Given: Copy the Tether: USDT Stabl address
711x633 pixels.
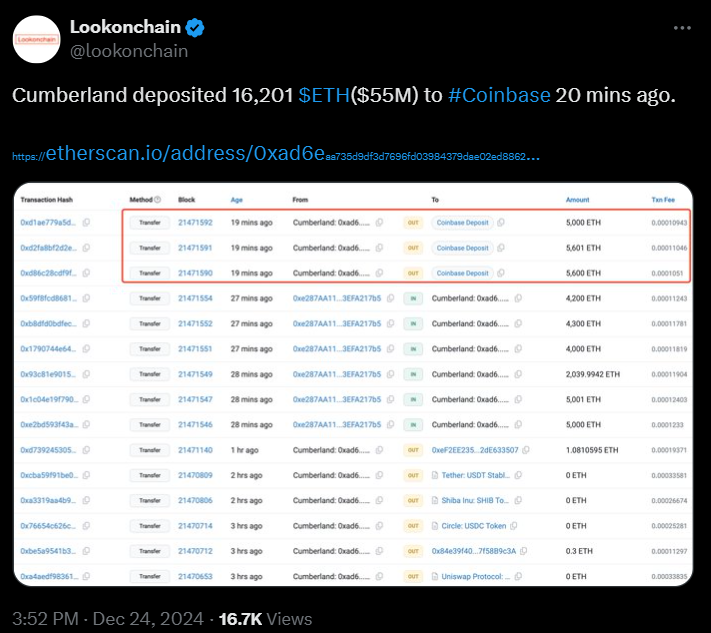Looking at the screenshot, I should point(518,475).
